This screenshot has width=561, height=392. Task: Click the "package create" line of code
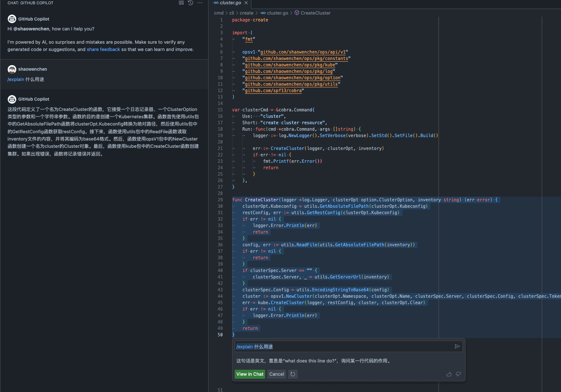[x=250, y=20]
